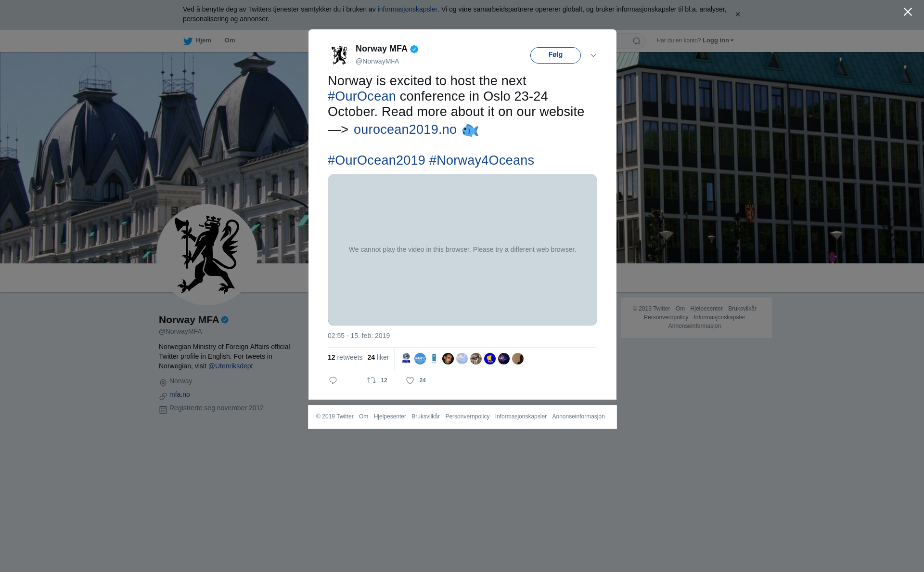Open the #OurOcean hashtag link
Screen dimensions: 924x572
[x=362, y=96]
